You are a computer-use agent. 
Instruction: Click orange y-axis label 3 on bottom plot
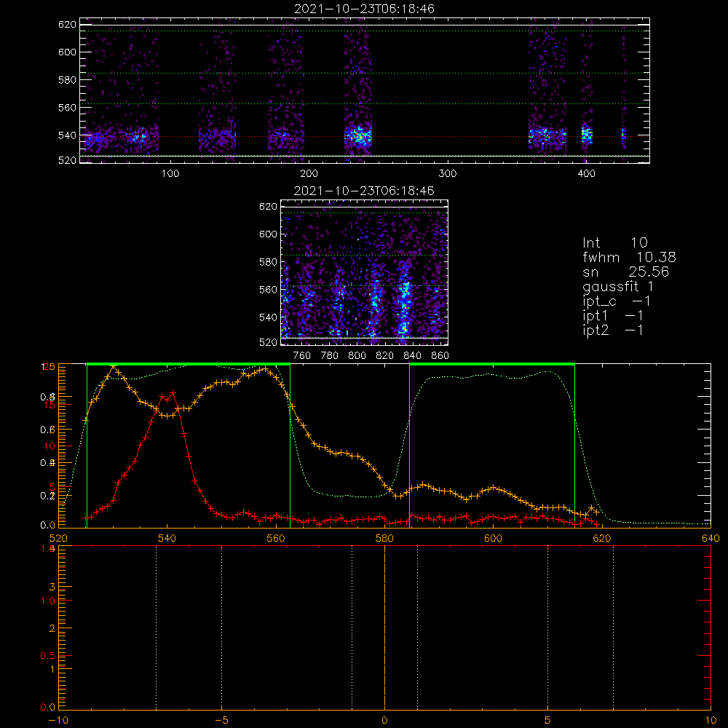tap(52, 587)
